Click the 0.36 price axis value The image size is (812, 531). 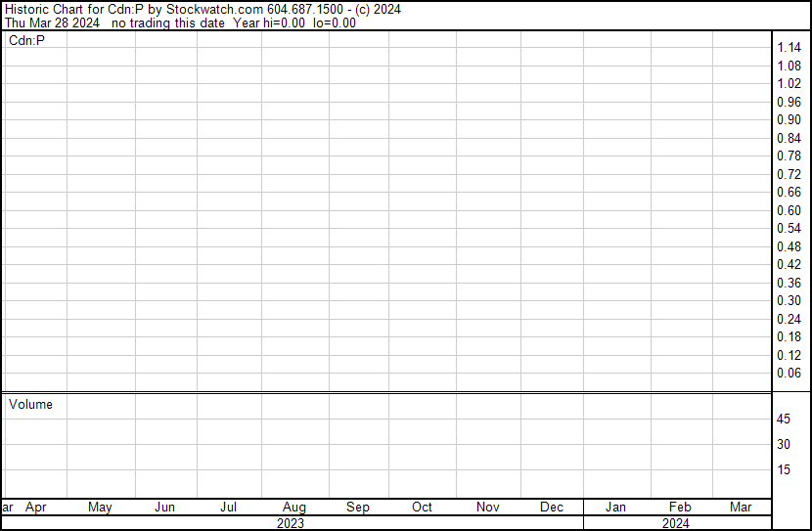pos(789,283)
